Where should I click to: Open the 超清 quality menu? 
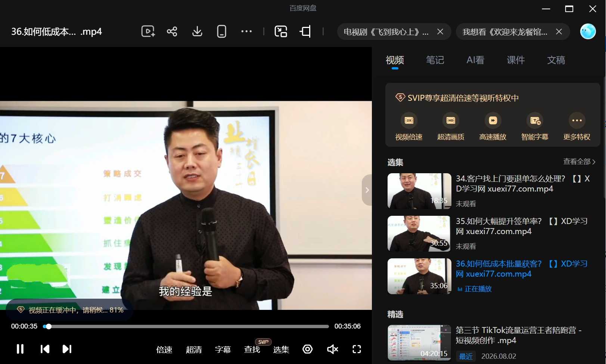click(x=194, y=349)
